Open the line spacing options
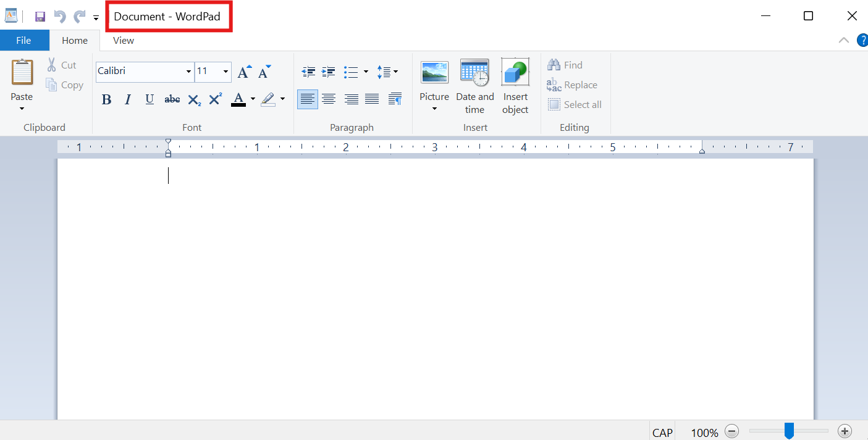 coord(387,72)
